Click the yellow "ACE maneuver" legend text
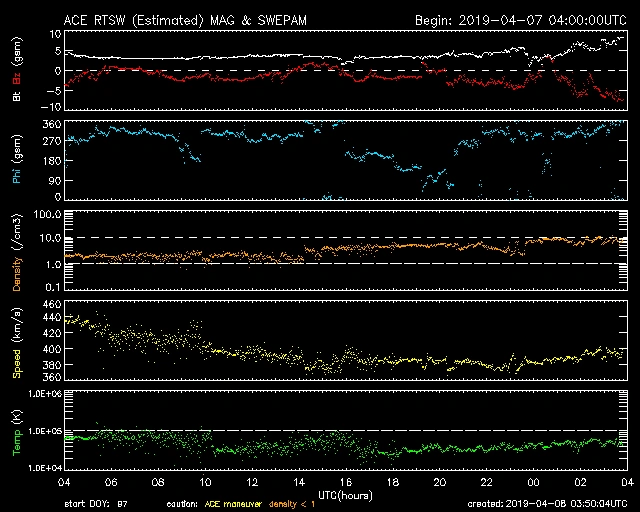 (x=233, y=504)
